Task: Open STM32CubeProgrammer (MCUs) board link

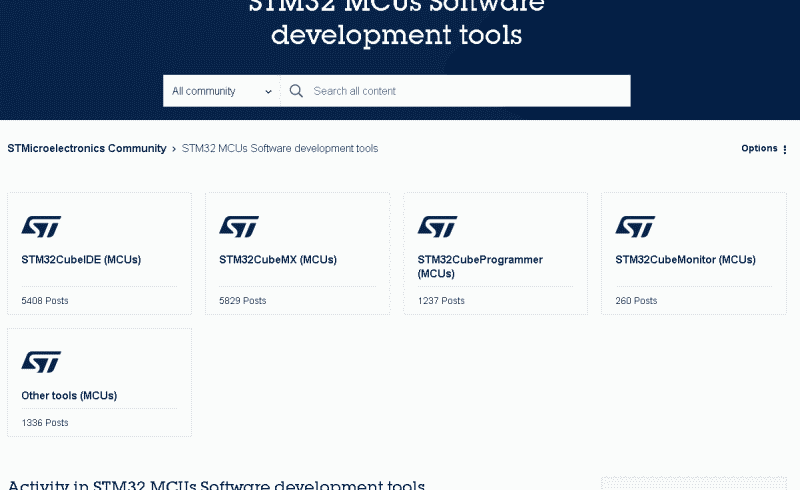Action: click(x=480, y=266)
